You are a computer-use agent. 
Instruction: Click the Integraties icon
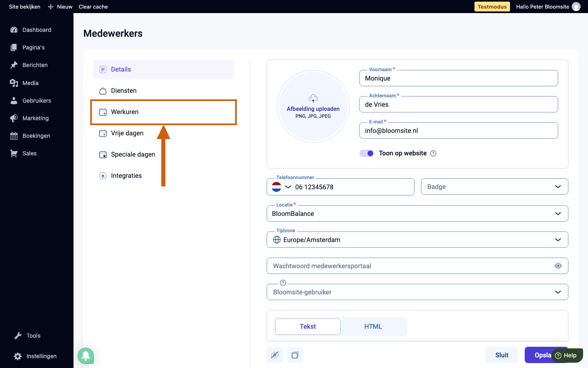[103, 176]
